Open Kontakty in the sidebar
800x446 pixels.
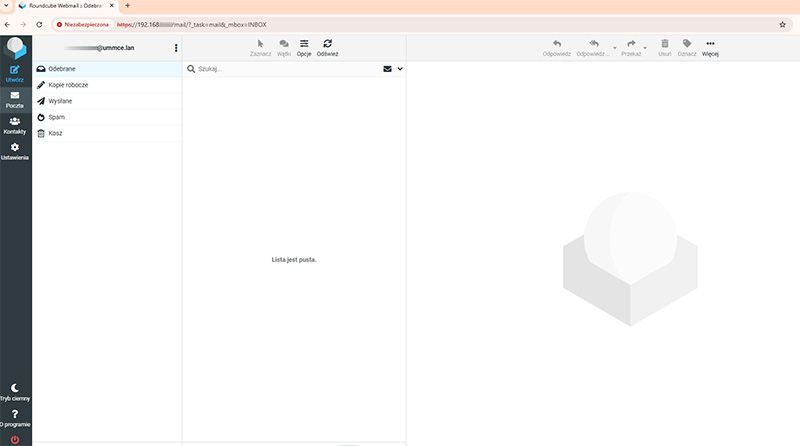click(15, 124)
